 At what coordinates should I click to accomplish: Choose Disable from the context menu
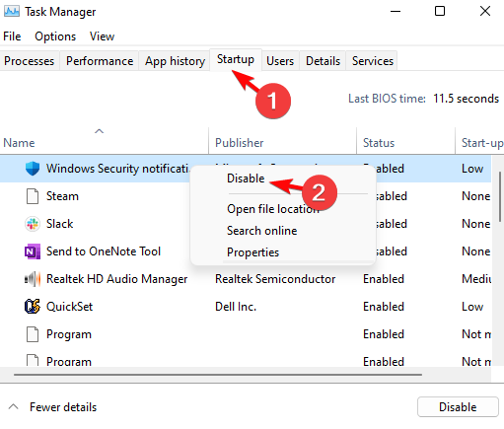(246, 179)
